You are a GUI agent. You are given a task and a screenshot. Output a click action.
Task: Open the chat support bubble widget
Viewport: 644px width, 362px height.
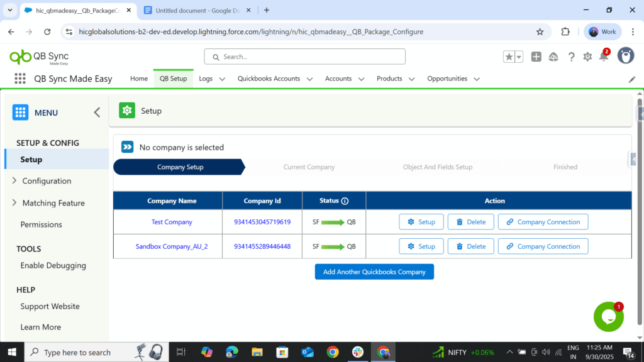(608, 317)
